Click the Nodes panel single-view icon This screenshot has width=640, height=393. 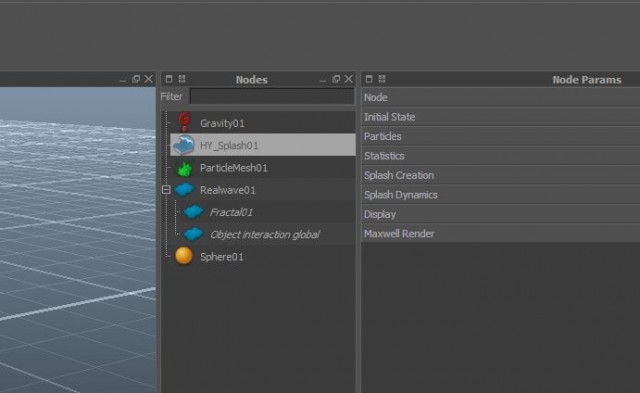pyautogui.click(x=169, y=79)
